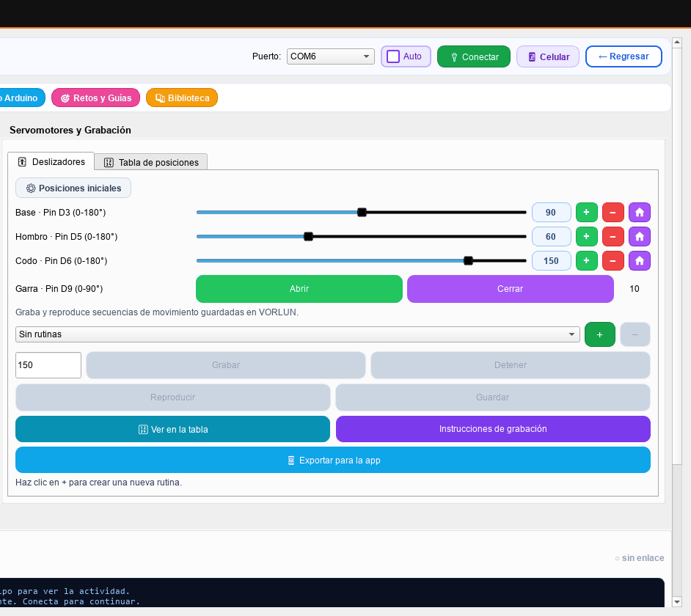Click the Base angle value field
Image resolution: width=691 pixels, height=616 pixels.
552,213
